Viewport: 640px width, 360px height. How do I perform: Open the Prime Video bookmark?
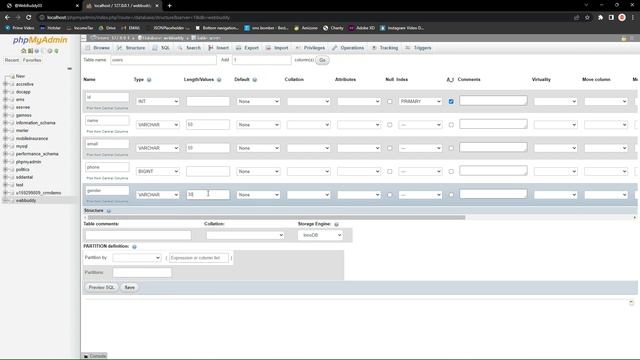pos(20,28)
